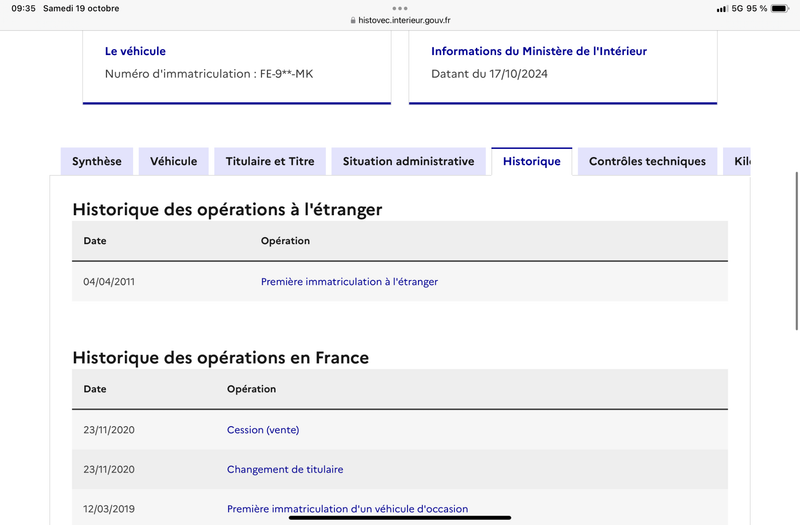Open the Titulaire et Titre tab
The image size is (800, 525).
270,161
